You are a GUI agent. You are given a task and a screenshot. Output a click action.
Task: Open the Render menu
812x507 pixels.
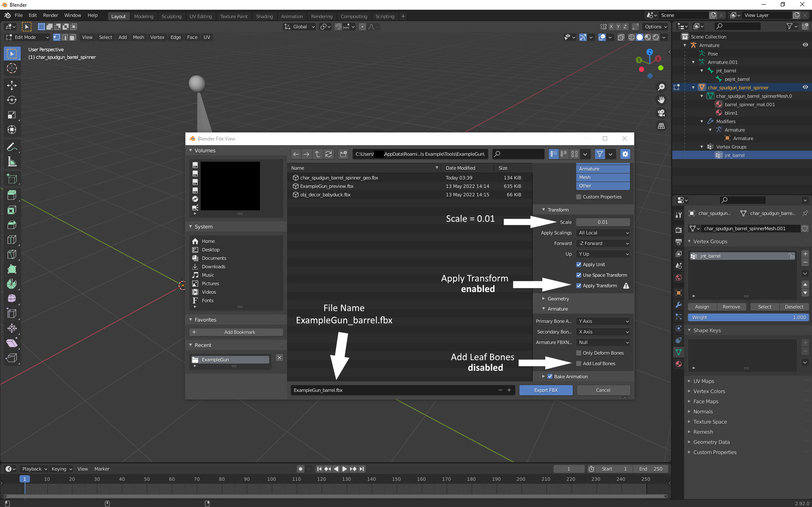click(50, 15)
